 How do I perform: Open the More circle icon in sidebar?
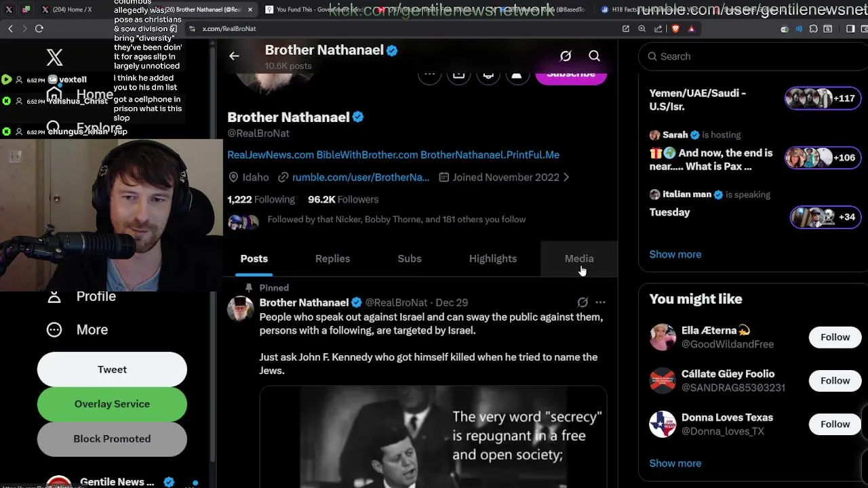pyautogui.click(x=54, y=329)
